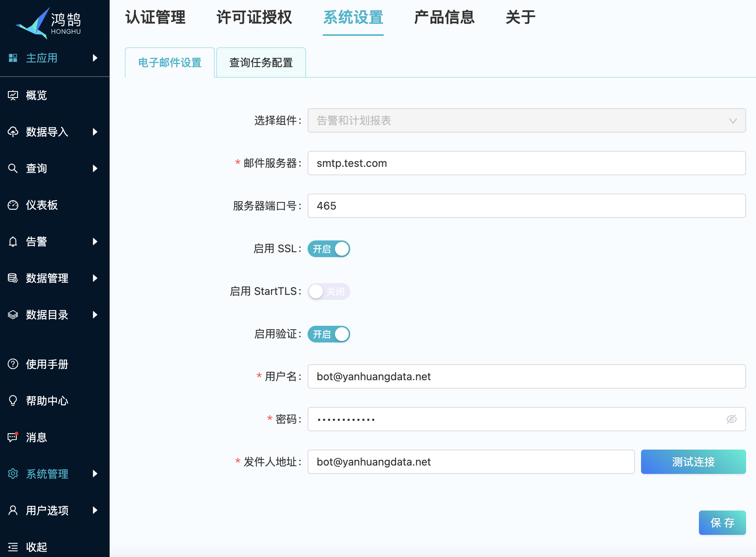This screenshot has width=756, height=557.
Task: Click the 数据管理 label in the sidebar
Action: point(47,278)
